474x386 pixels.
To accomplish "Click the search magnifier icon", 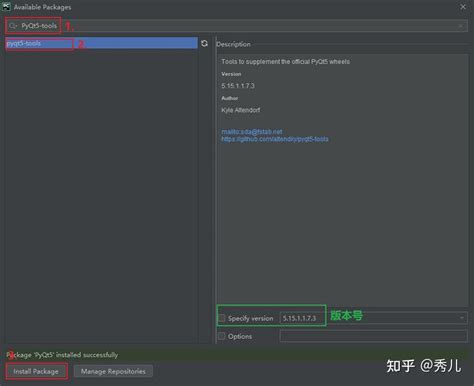I will click(x=13, y=26).
